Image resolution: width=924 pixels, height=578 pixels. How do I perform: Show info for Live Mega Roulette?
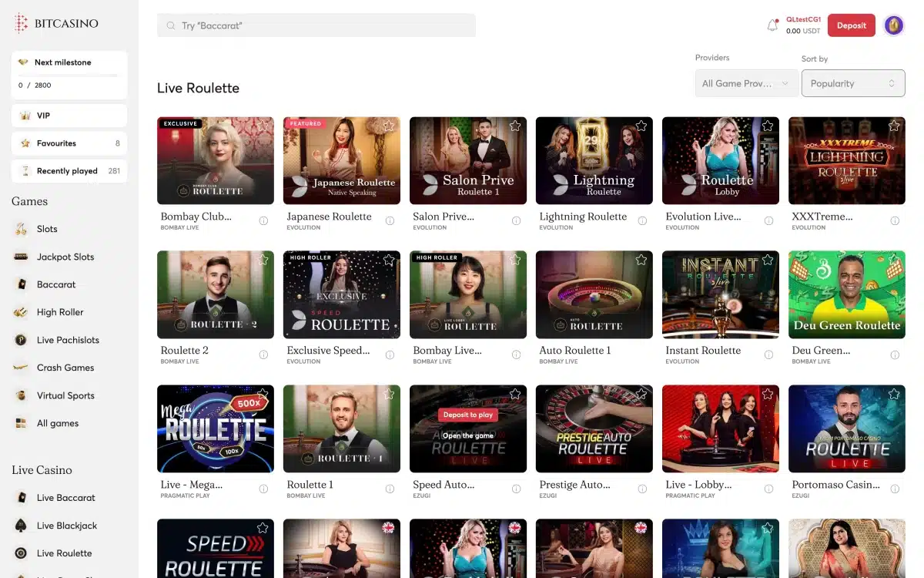click(263, 489)
